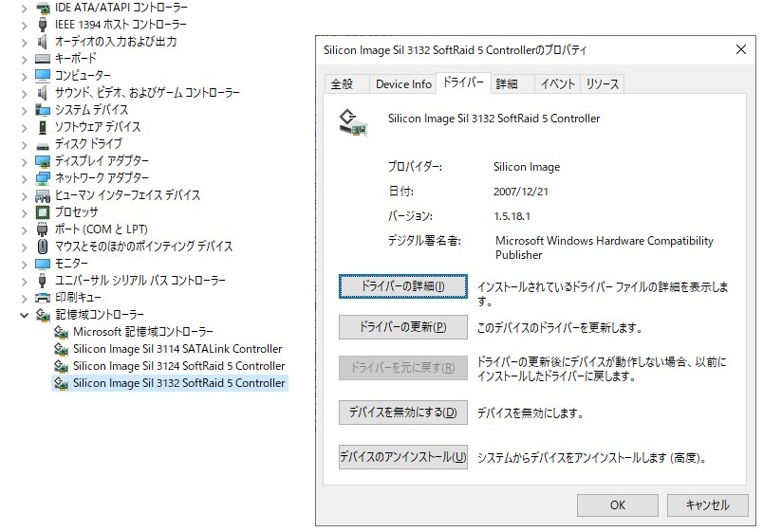Click the processors (プロセッサ) chip icon
Viewport: 763px width, 532px height.
43,212
